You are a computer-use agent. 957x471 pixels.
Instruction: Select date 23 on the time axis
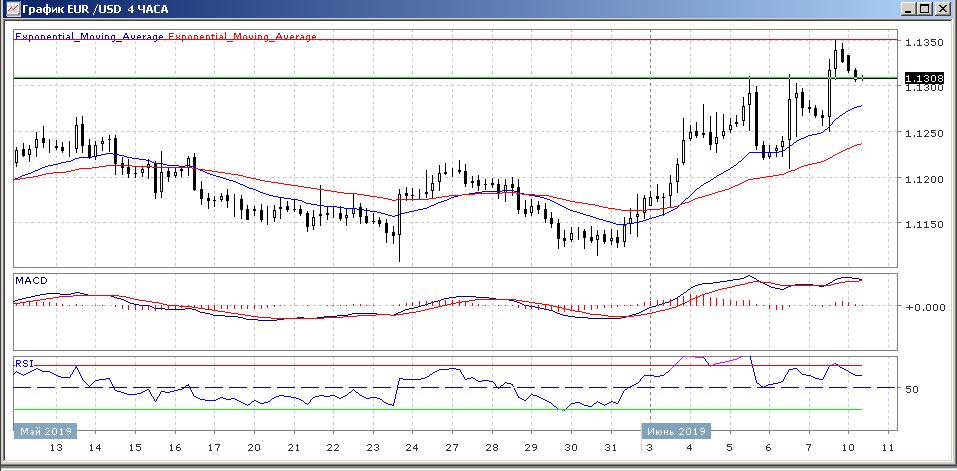pyautogui.click(x=372, y=449)
